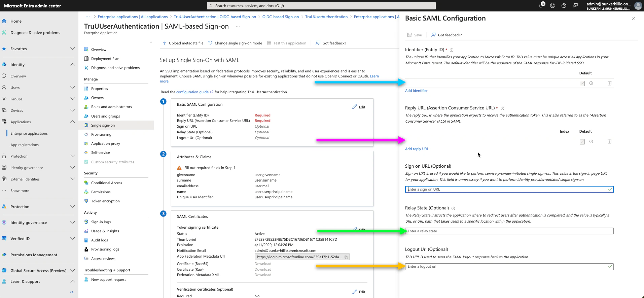
Task: Toggle Default checkbox for identifier
Action: tap(582, 84)
